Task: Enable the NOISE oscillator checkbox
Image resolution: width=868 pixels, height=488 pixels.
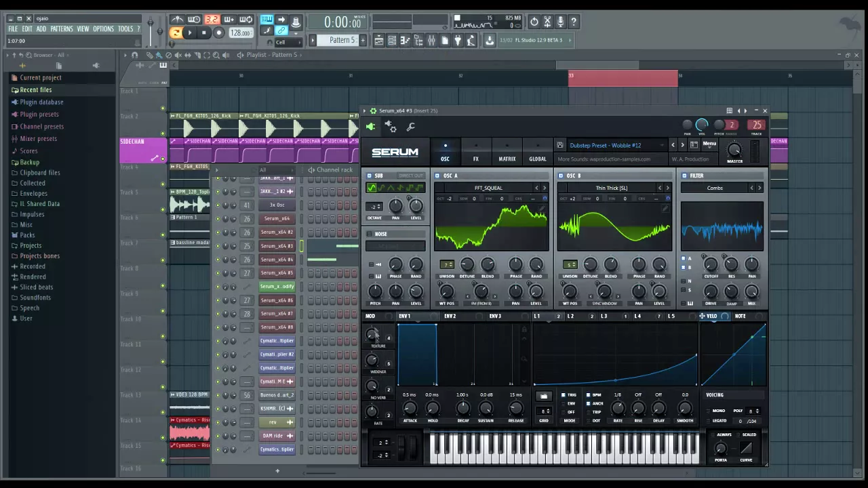Action: pyautogui.click(x=370, y=234)
